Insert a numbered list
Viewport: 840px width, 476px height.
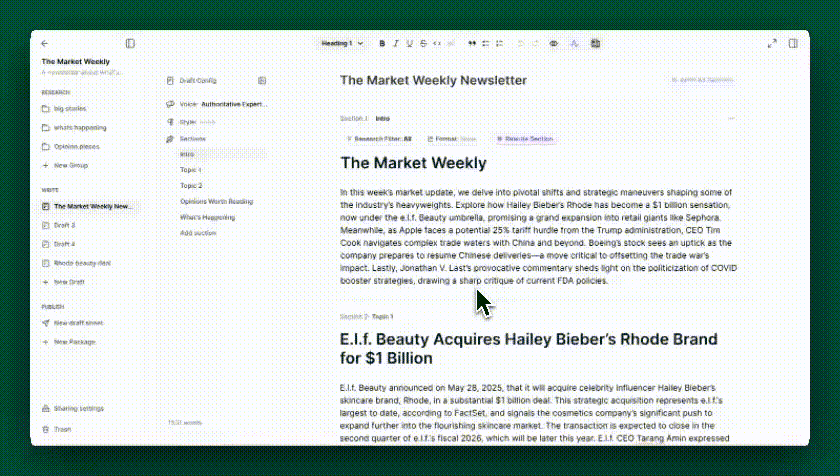click(x=499, y=43)
